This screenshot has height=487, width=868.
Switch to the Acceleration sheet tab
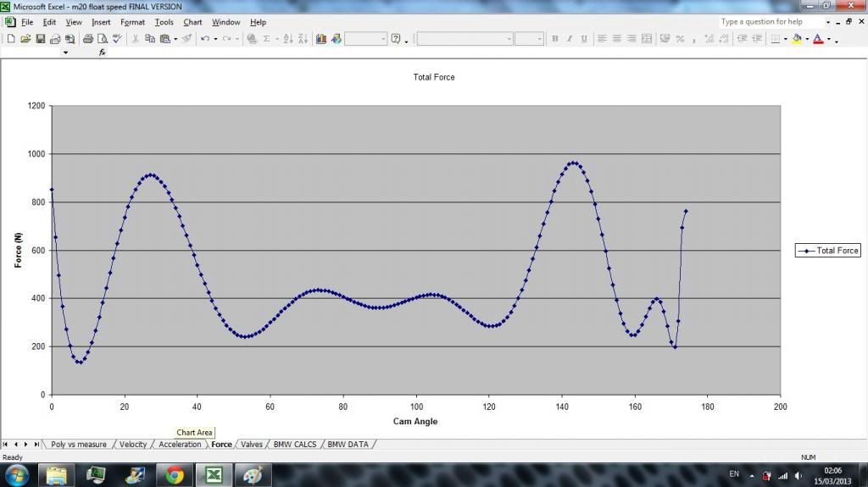181,445
